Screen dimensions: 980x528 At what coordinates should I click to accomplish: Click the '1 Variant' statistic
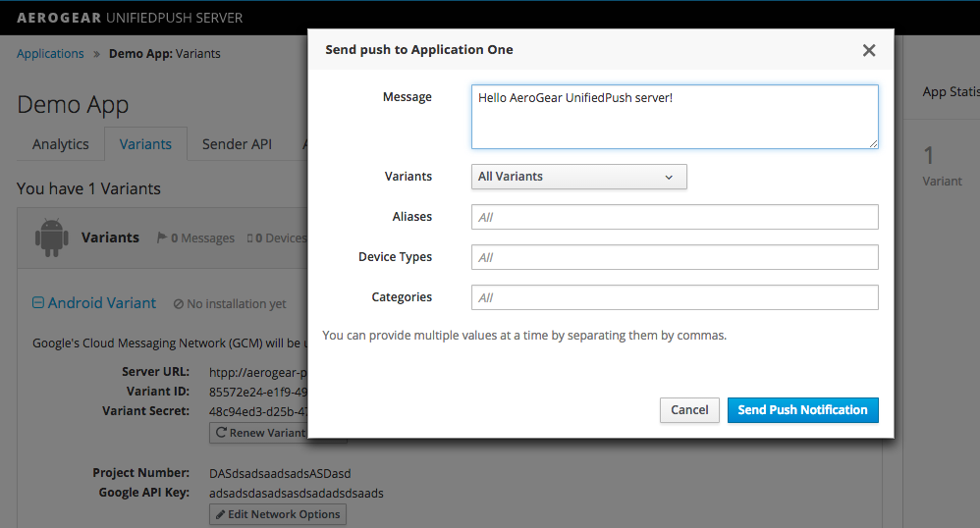pos(942,166)
